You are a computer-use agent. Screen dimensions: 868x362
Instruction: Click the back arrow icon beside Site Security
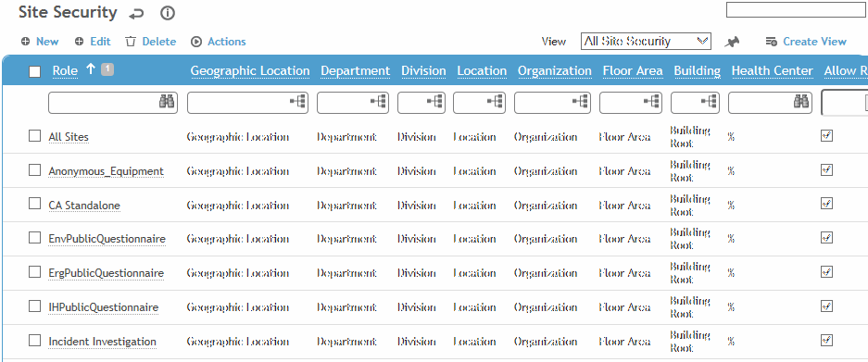coord(135,13)
